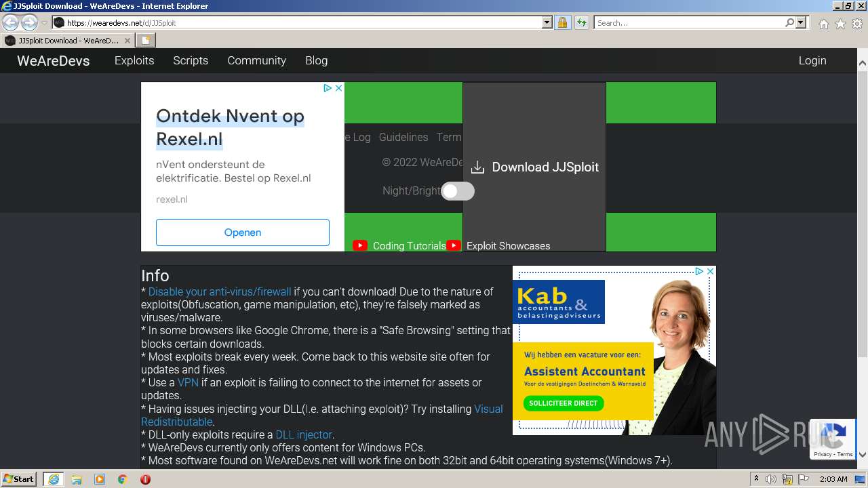The image size is (868, 488).
Task: Click the Ontdek Nvent op Rexel.nl headline
Action: 230,127
